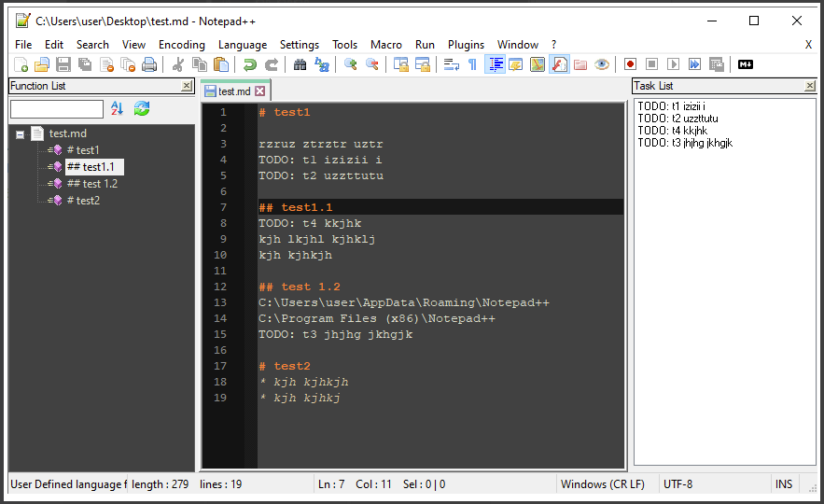824x504 pixels.
Task: Close the Function List panel
Action: (187, 86)
